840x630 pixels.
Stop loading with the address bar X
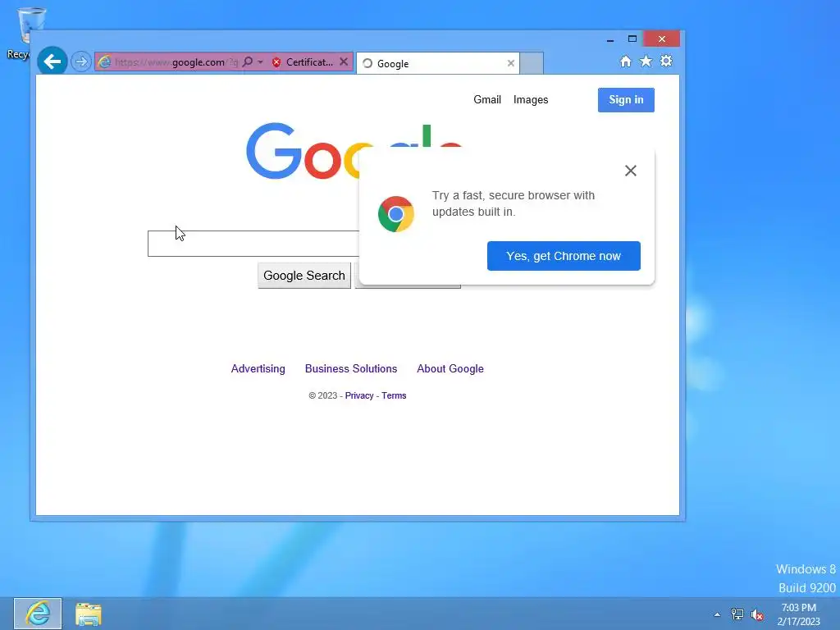point(344,62)
